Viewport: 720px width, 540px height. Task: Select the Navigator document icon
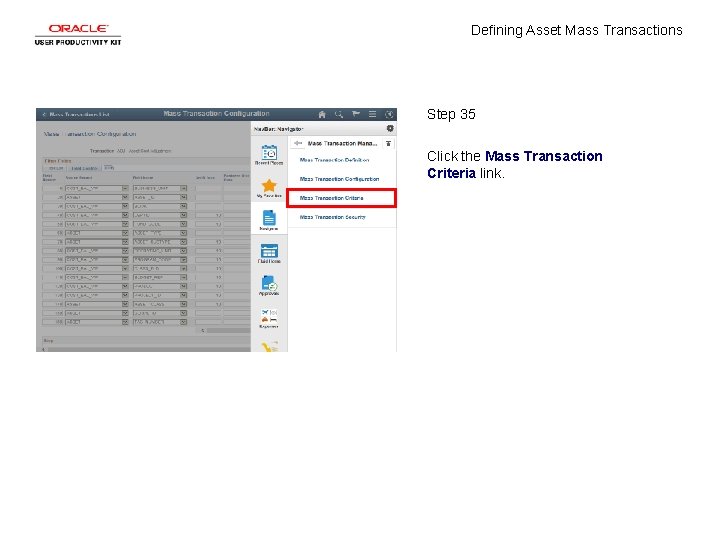[269, 220]
